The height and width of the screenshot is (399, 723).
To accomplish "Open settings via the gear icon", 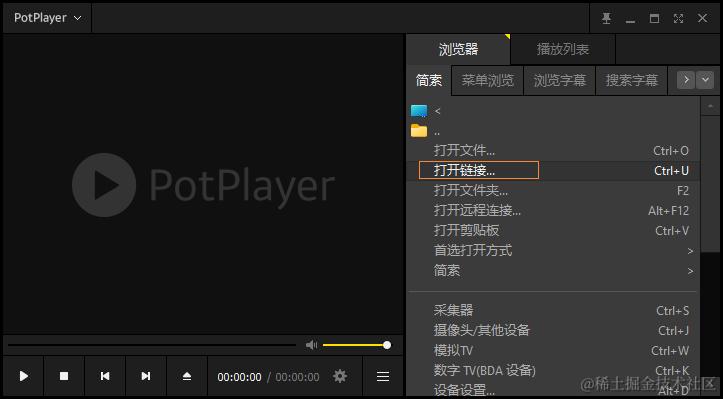I will [340, 376].
